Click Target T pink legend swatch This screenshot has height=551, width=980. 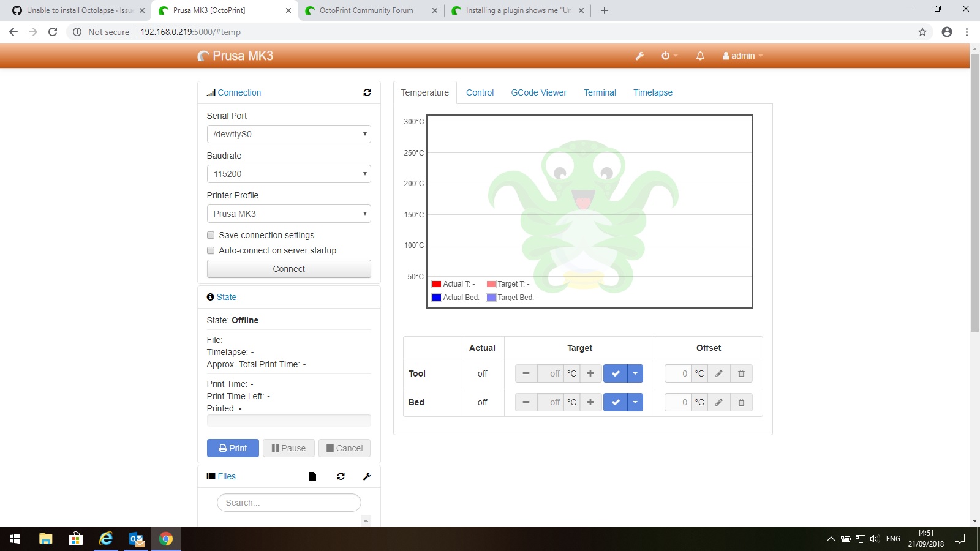pyautogui.click(x=491, y=284)
